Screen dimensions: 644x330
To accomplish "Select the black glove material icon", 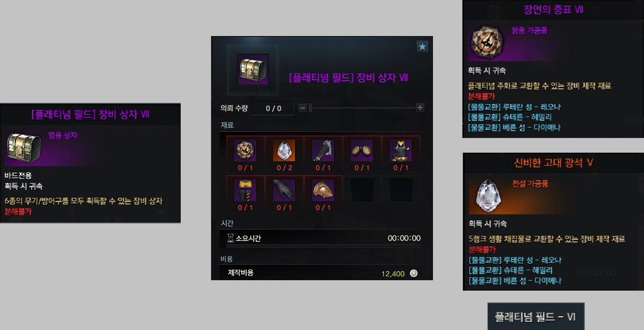I will [x=284, y=191].
